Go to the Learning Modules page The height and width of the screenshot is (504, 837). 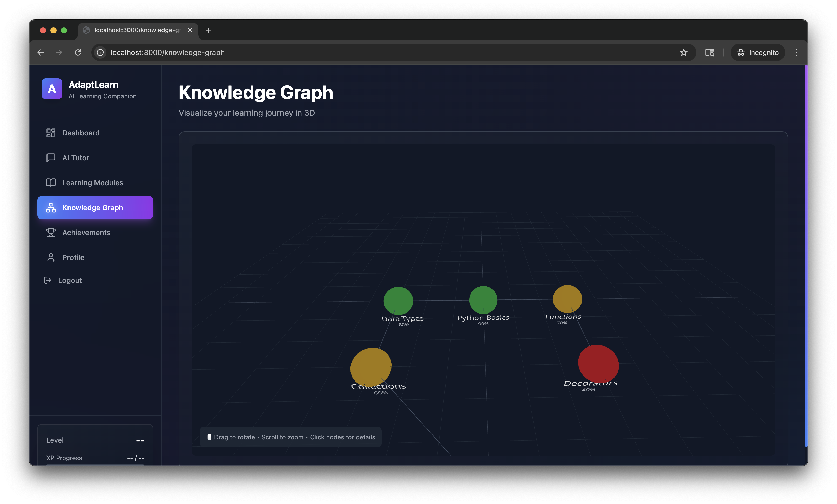[x=92, y=183]
